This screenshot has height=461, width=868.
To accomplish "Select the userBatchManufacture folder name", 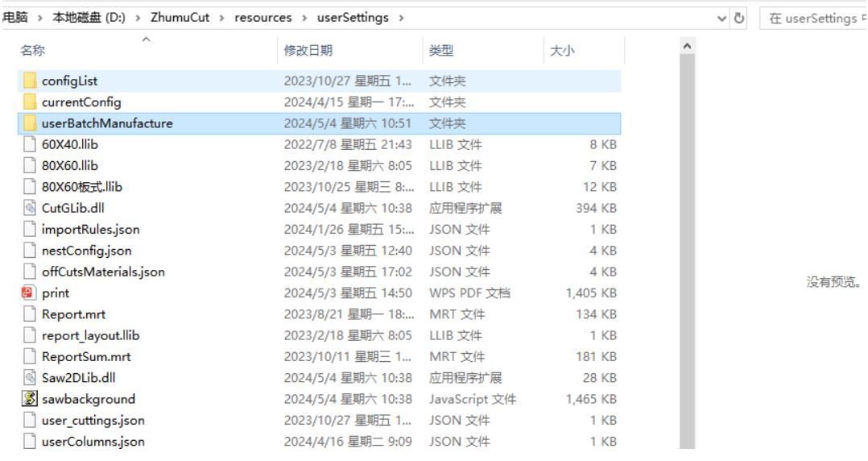I will pyautogui.click(x=107, y=123).
